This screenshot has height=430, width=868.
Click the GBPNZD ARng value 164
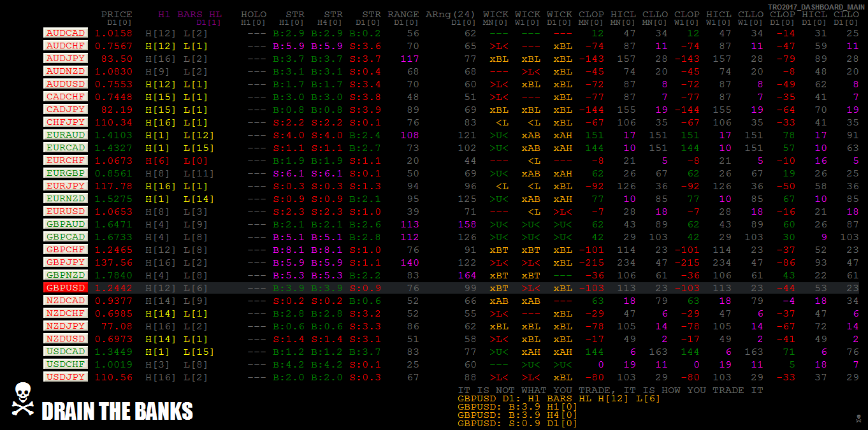(x=467, y=275)
